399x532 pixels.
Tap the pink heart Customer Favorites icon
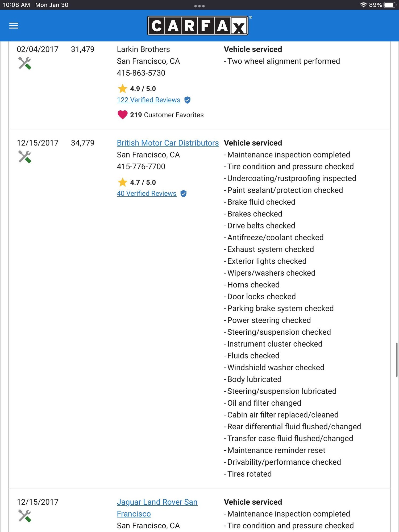(122, 115)
